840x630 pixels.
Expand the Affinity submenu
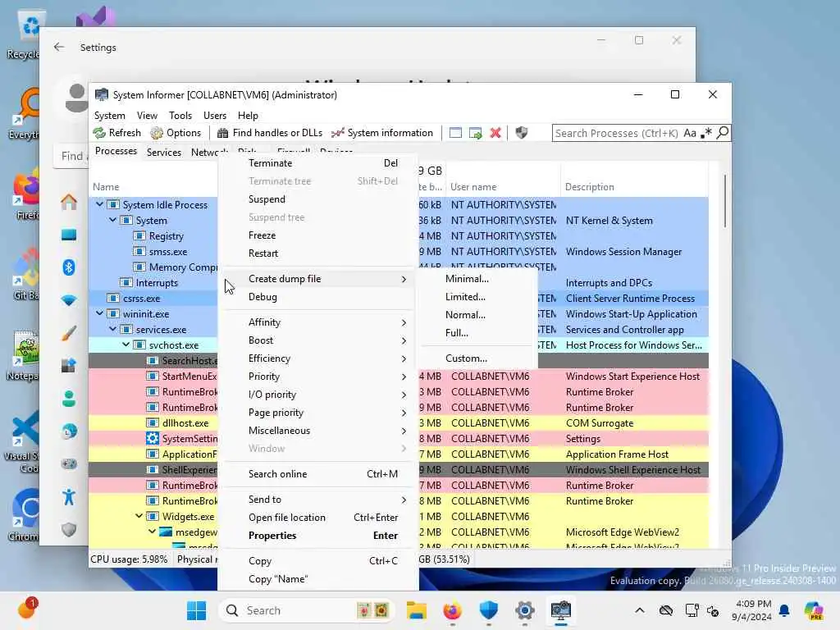(318, 322)
